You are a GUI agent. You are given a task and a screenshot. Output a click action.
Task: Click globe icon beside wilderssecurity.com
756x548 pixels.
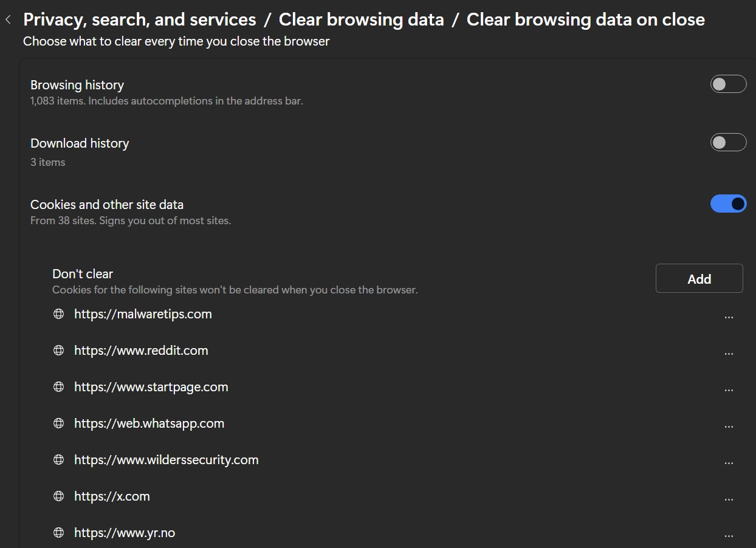[59, 460]
